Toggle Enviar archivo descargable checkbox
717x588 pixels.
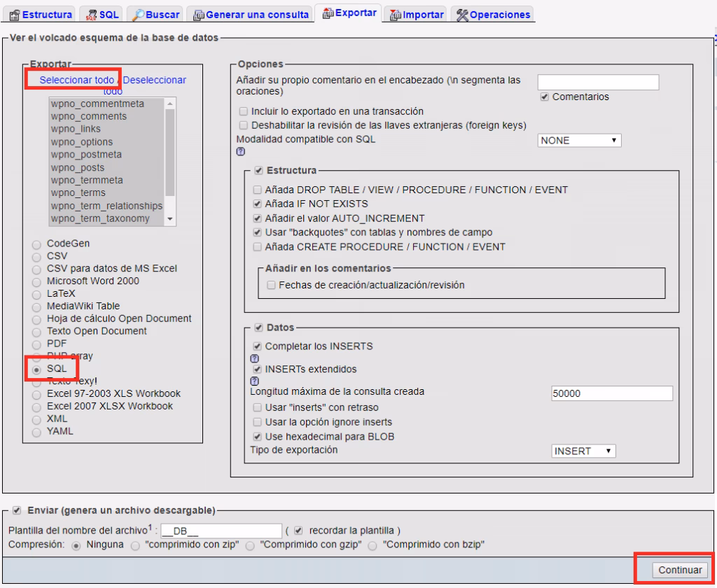[17, 511]
